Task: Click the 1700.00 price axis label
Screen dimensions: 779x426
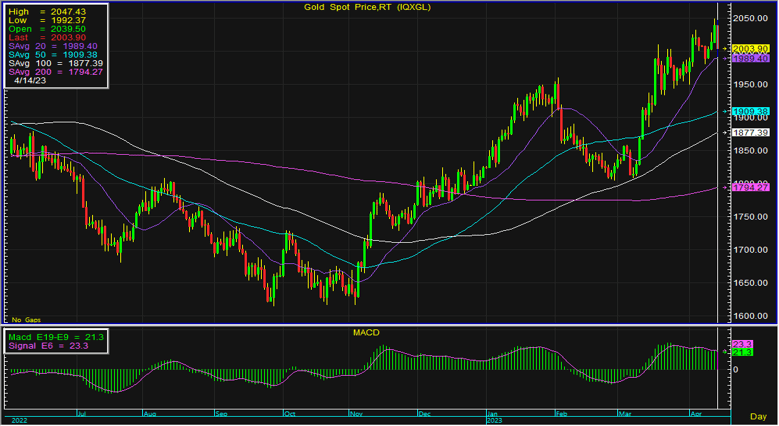Action: tap(751, 250)
